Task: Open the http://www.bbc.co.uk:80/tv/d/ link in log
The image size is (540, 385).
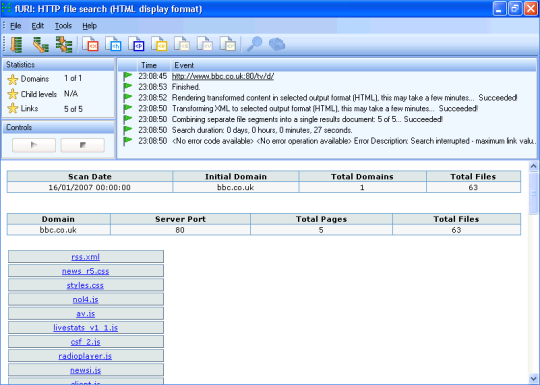Action: pyautogui.click(x=223, y=76)
